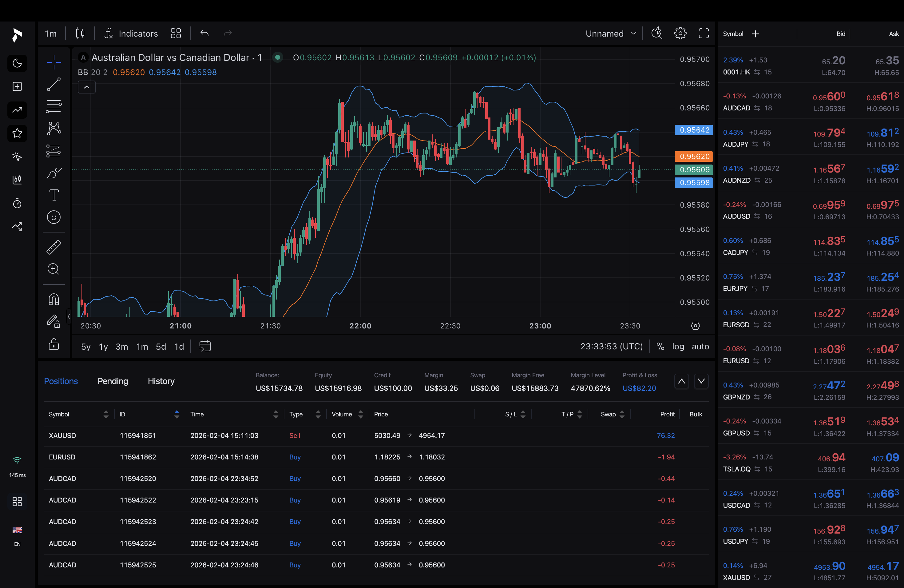Toggle log scale on the chart
This screenshot has width=904, height=588.
pos(678,346)
